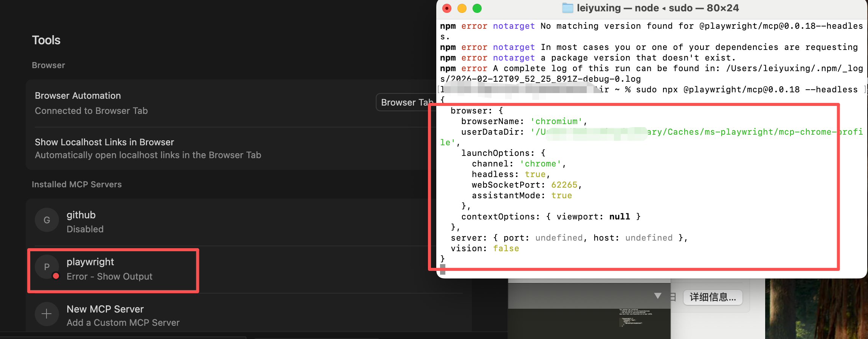
Task: Open the playwright Error - Show Output link
Action: click(110, 277)
